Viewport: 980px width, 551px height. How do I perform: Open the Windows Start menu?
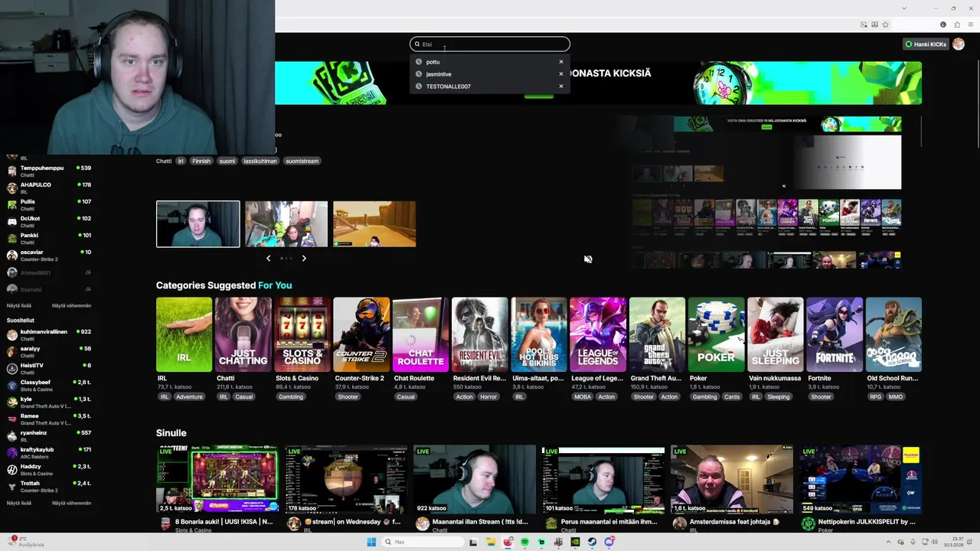tap(371, 542)
